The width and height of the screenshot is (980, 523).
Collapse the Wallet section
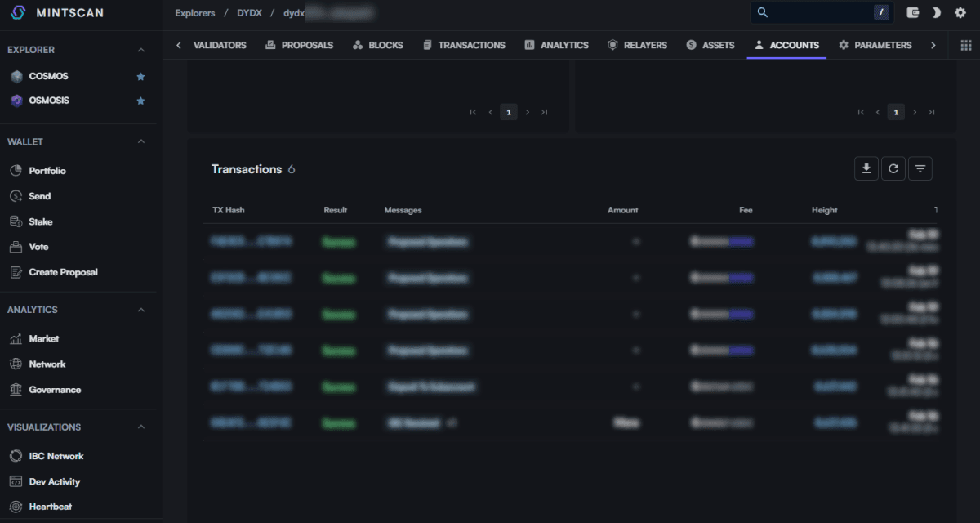(140, 142)
